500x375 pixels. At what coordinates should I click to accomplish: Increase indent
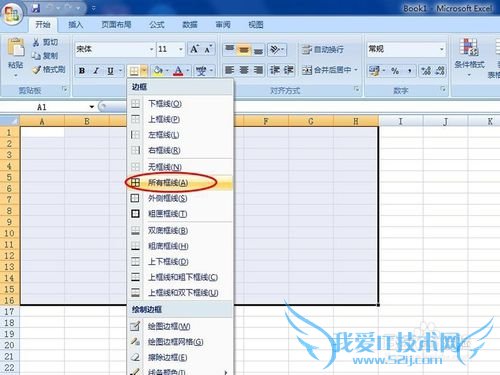[x=289, y=70]
